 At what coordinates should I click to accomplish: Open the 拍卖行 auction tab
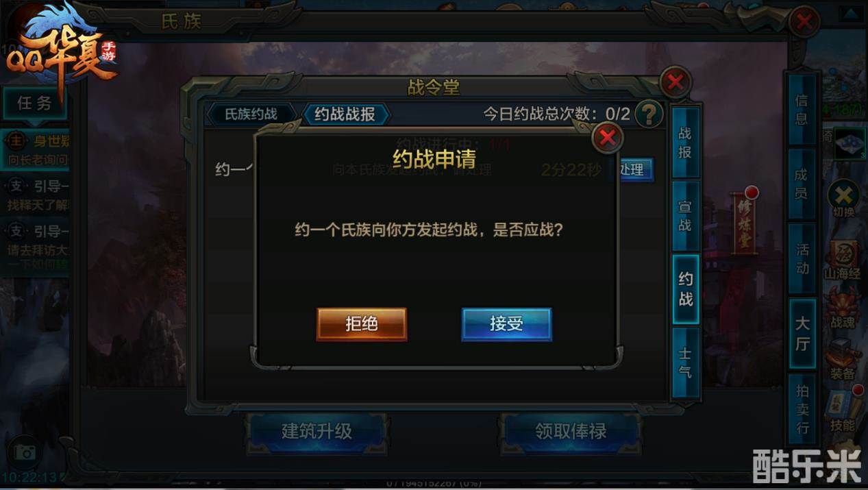(802, 409)
